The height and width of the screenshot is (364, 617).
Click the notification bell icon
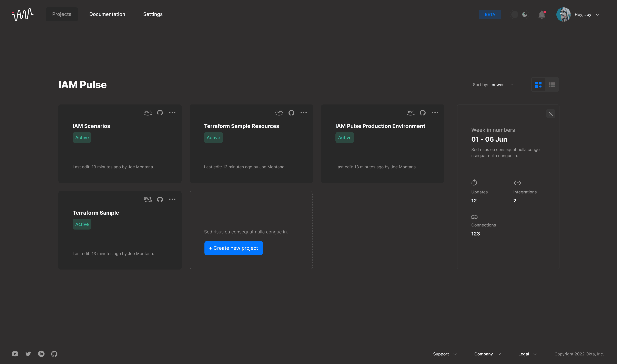(542, 15)
